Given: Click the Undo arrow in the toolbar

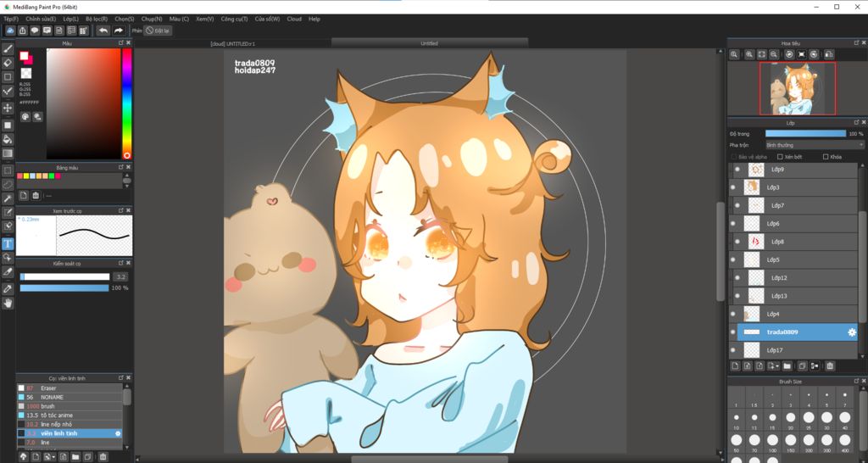Looking at the screenshot, I should 103,31.
